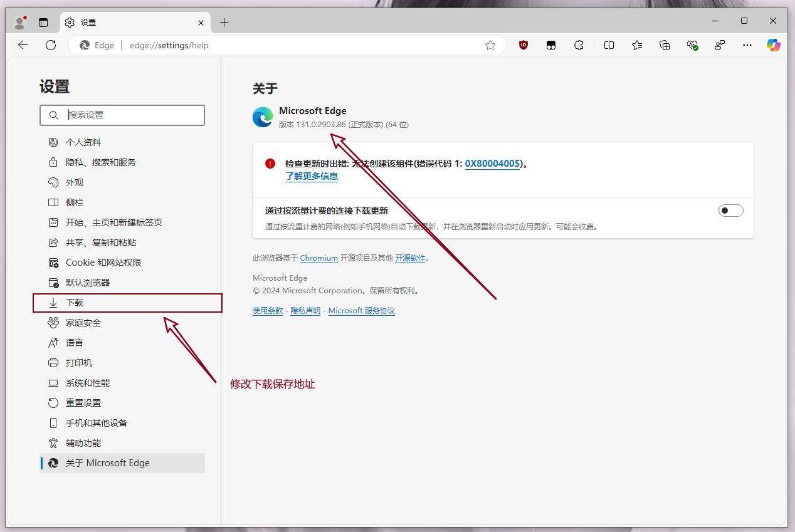Viewport: 795px width, 532px height.
Task: Open Microsoft 服务协议 link
Action: click(362, 311)
